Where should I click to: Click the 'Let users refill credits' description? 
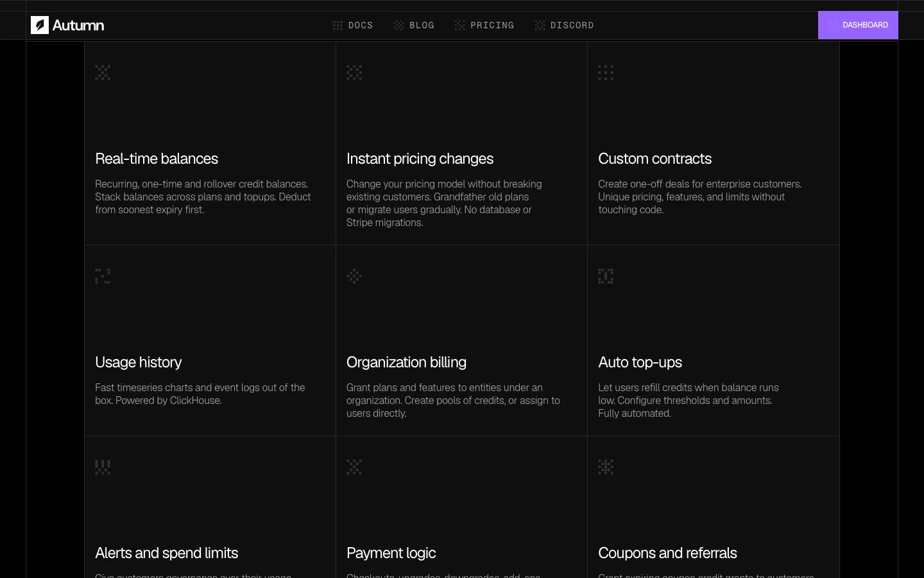(x=688, y=400)
